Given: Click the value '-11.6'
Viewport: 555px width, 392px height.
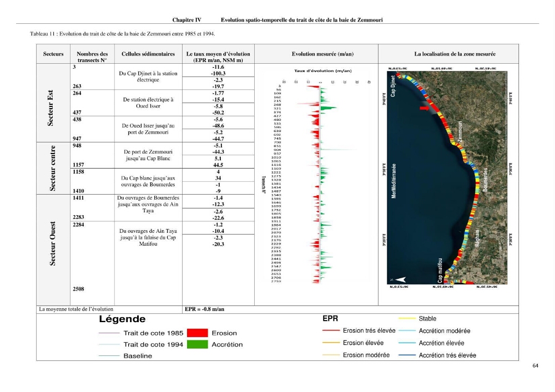Looking at the screenshot, I should tap(218, 67).
